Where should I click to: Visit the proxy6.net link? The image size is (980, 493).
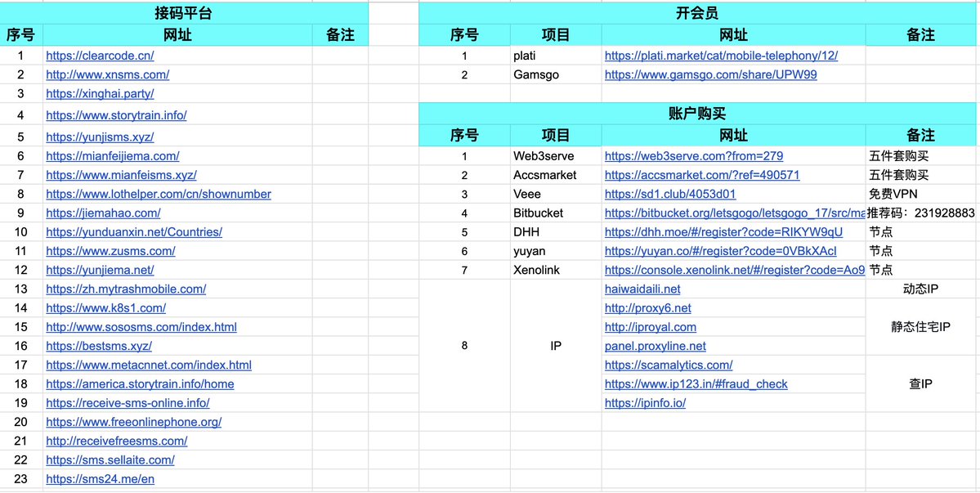tap(648, 307)
